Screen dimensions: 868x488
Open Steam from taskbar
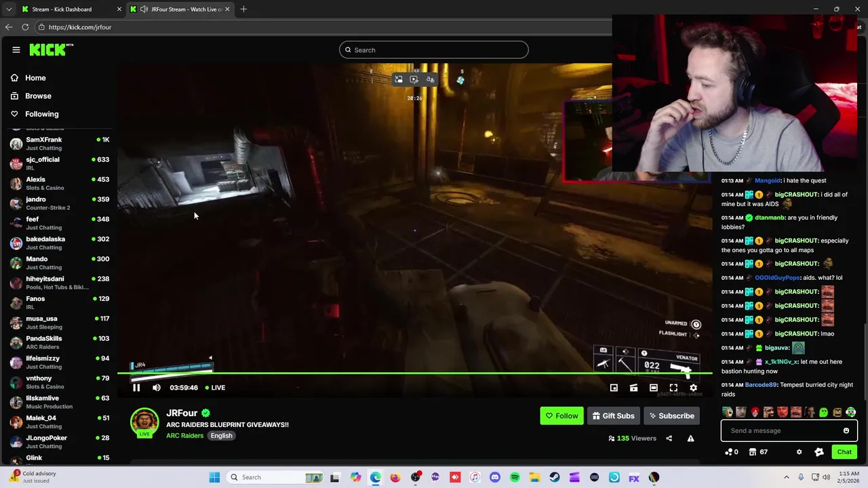[555, 477]
